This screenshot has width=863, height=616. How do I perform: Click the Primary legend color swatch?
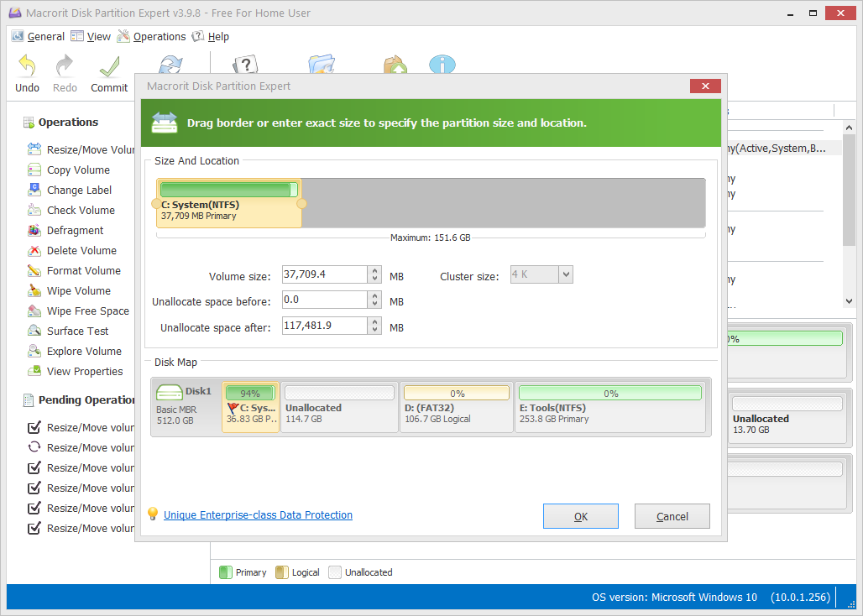pos(226,572)
